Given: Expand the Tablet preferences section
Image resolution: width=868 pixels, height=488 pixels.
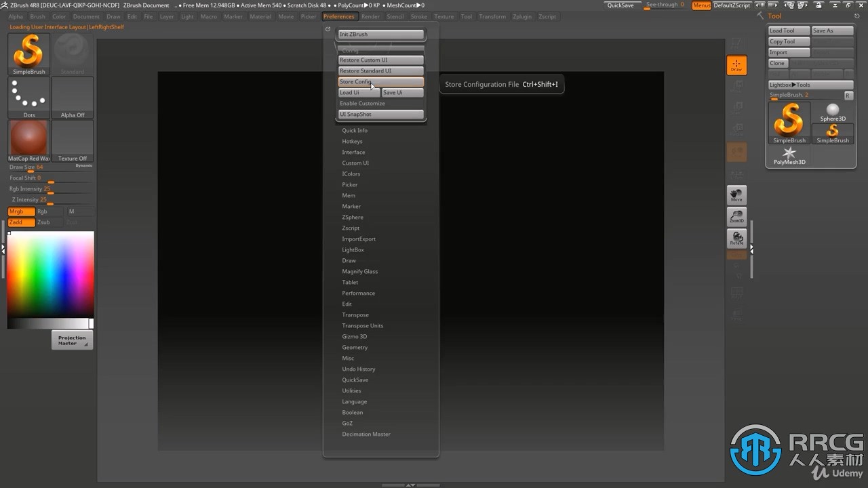Looking at the screenshot, I should click(350, 282).
